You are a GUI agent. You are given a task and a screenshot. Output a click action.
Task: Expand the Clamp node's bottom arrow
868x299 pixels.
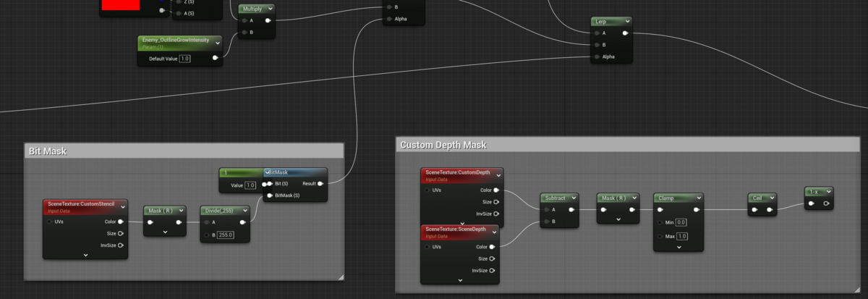point(678,247)
